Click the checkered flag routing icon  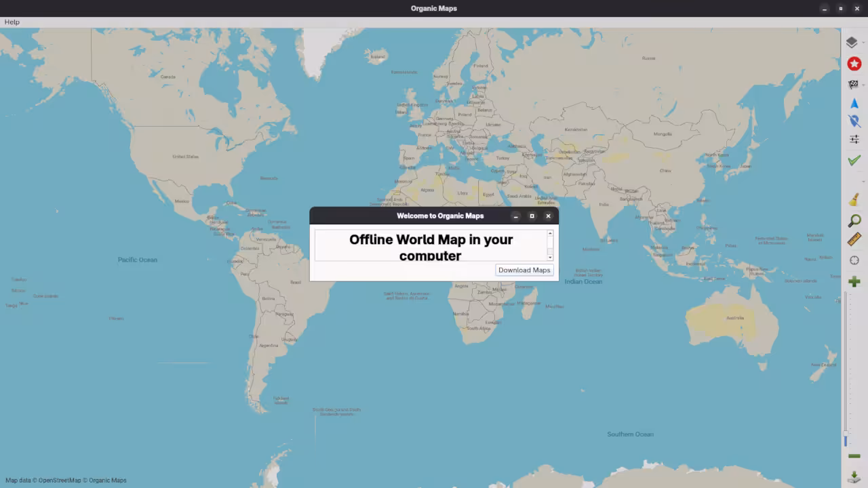click(x=853, y=84)
